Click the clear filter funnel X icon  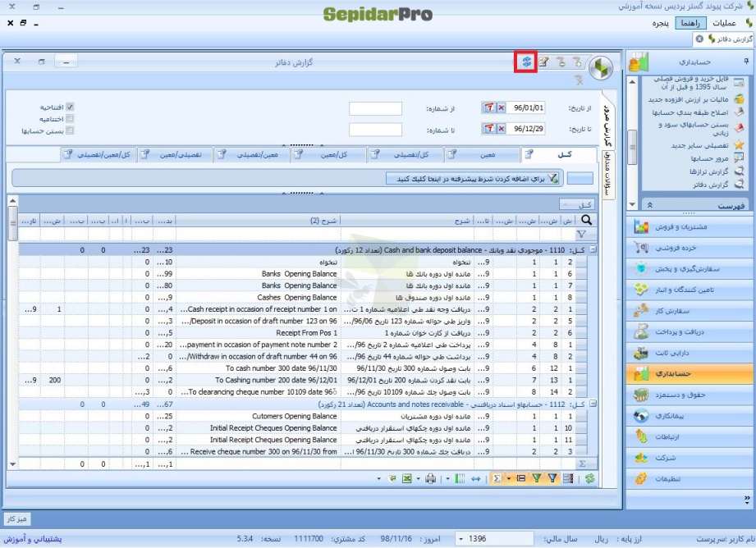click(579, 80)
